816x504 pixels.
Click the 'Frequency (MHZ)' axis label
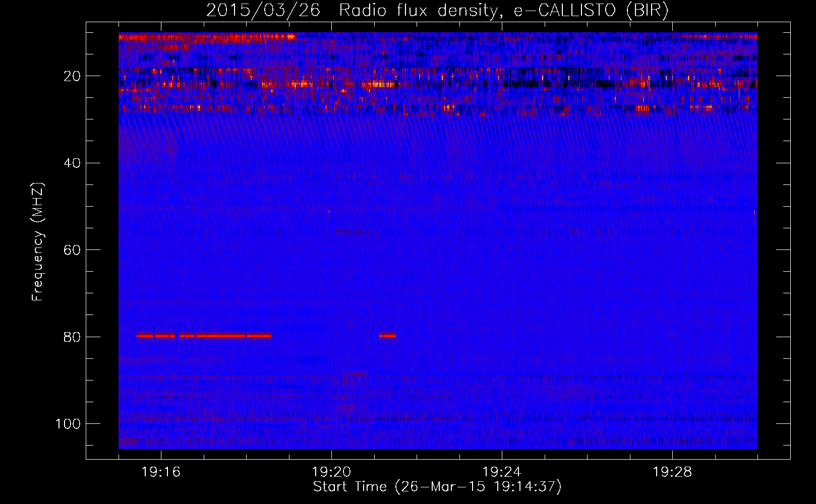tap(38, 241)
